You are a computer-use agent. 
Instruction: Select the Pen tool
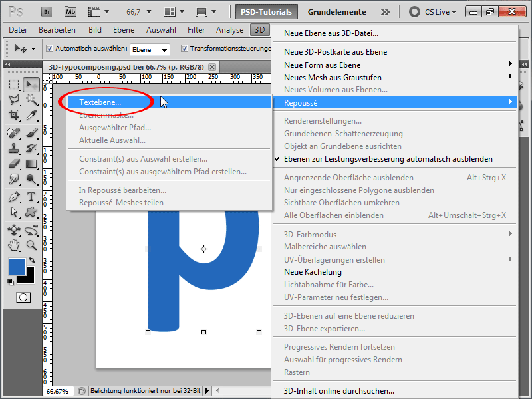[13, 196]
